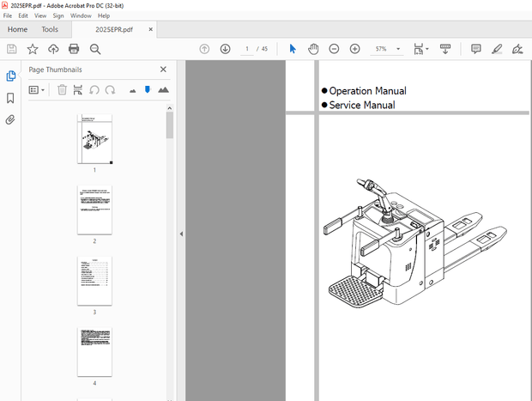Click thumbnails scrollbar up arrow
The height and width of the screenshot is (401, 532).
pyautogui.click(x=170, y=108)
